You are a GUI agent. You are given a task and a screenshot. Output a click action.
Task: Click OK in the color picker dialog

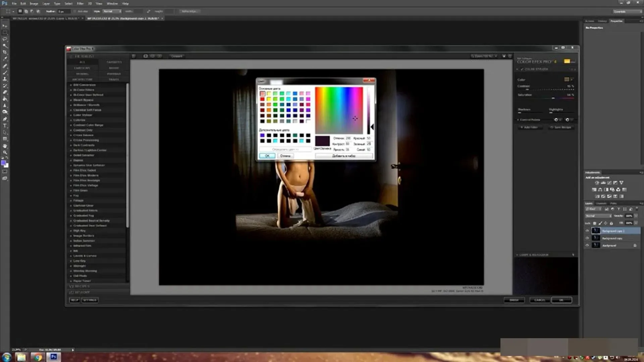pos(267,156)
